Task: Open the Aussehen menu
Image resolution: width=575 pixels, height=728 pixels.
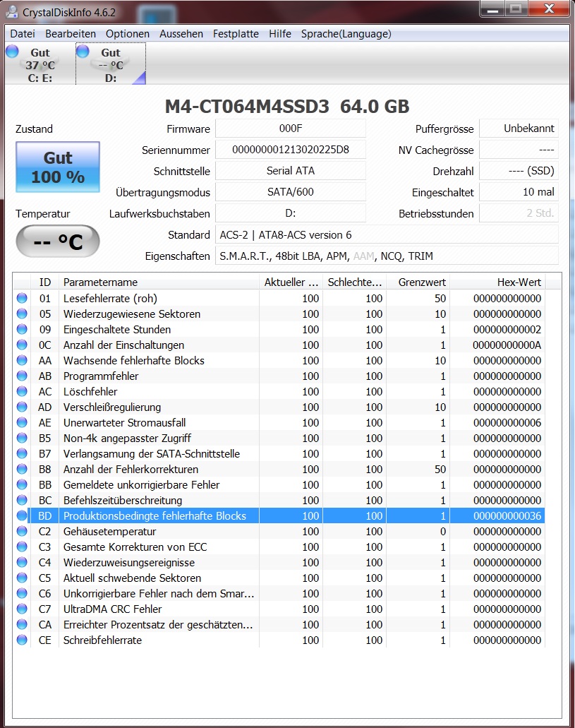Action: pos(181,34)
